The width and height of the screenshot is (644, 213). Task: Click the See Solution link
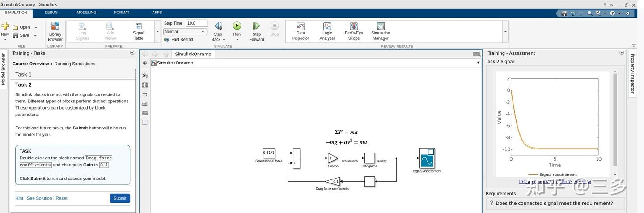pos(39,198)
